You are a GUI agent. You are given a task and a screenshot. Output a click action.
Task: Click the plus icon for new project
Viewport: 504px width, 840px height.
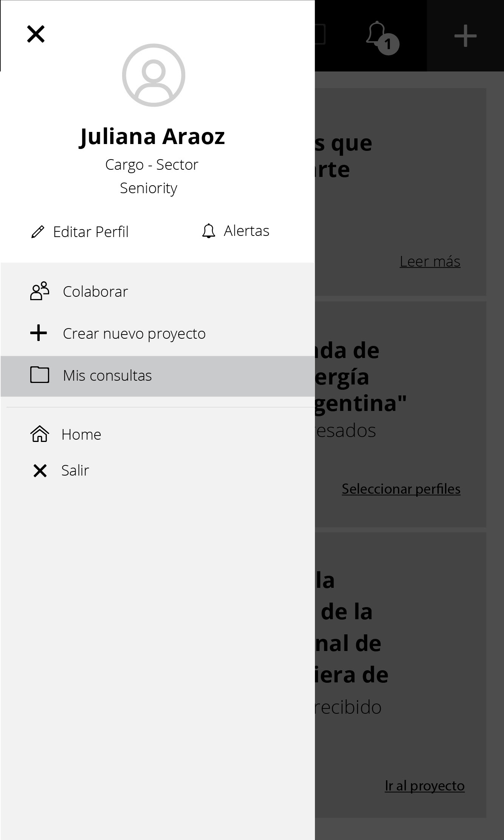pyautogui.click(x=39, y=333)
